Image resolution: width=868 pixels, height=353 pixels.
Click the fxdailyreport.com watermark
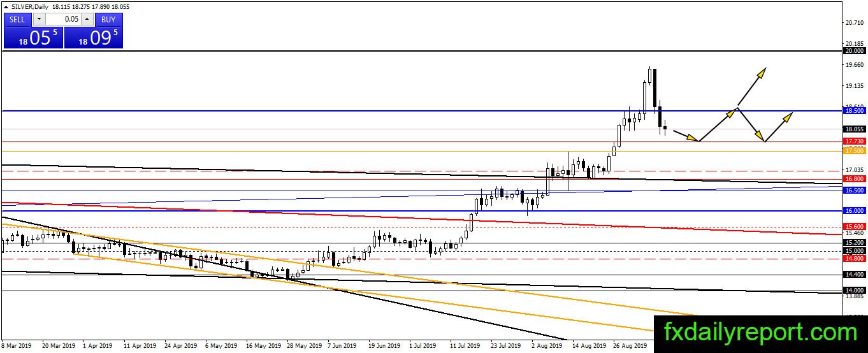click(761, 332)
